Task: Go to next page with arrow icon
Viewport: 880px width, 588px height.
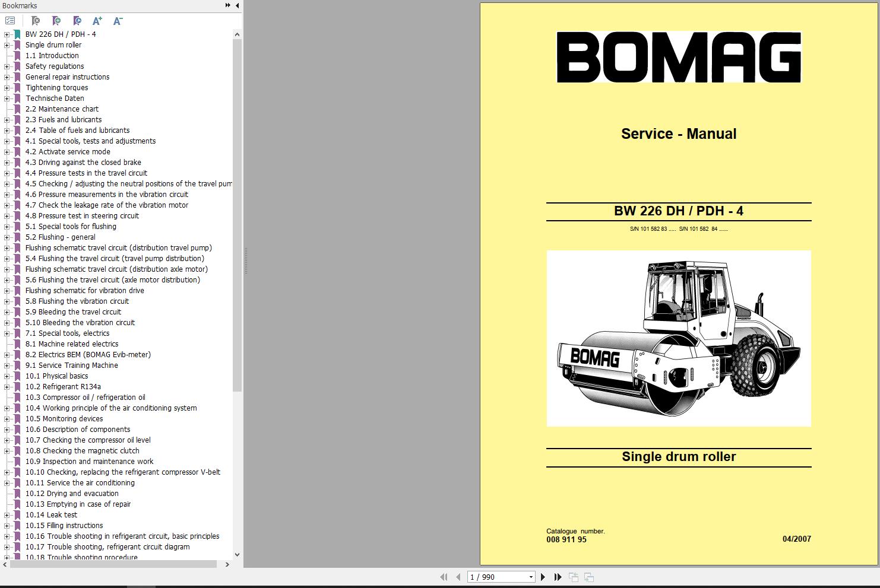Action: pos(543,576)
